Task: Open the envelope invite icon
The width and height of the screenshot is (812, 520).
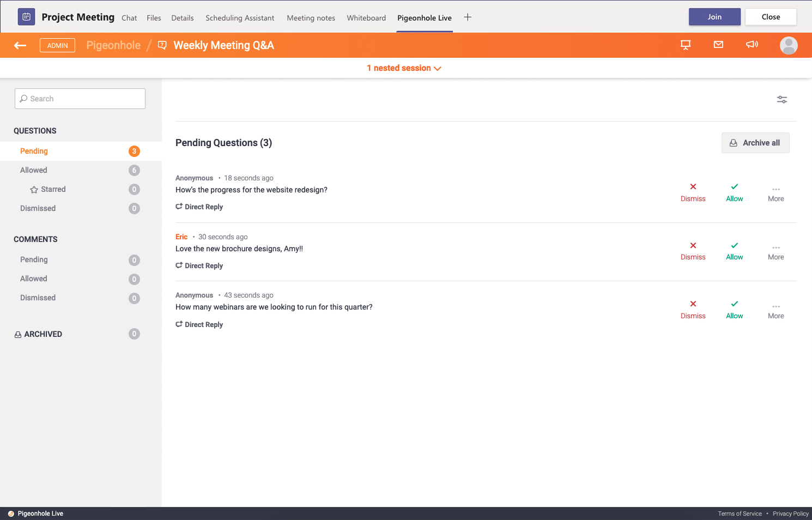Action: (718, 45)
